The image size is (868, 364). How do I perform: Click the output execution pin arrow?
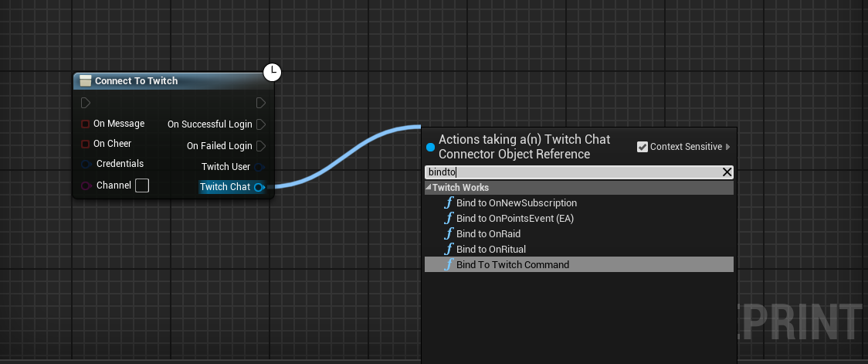coord(261,103)
